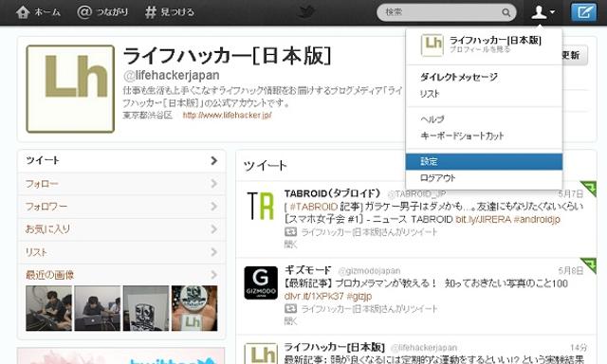Select Tweets tab in left sidebar
Image resolution: width=607 pixels, height=364 pixels.
pos(121,160)
